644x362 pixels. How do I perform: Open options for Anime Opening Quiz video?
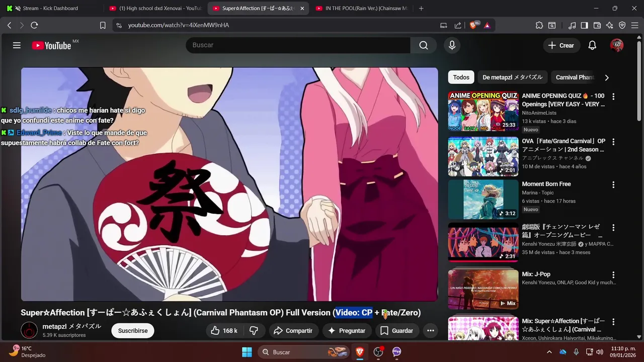point(613,97)
